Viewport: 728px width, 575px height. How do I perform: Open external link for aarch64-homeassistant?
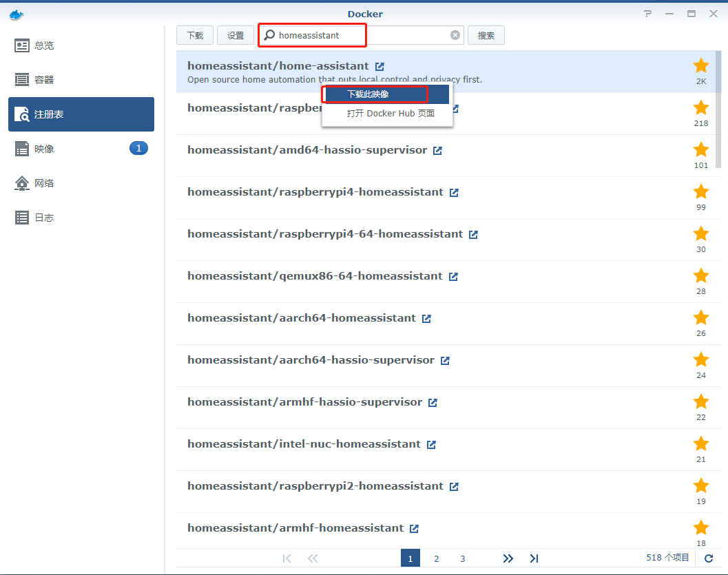click(x=427, y=318)
